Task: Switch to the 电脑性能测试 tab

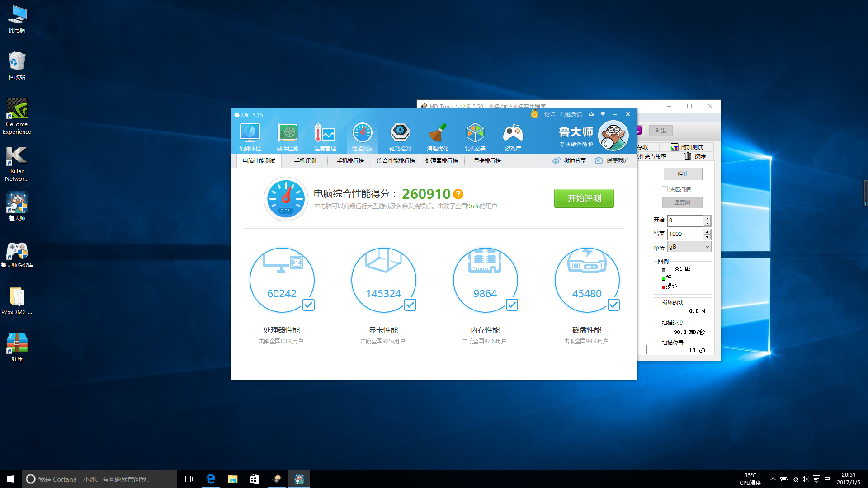Action: 259,161
